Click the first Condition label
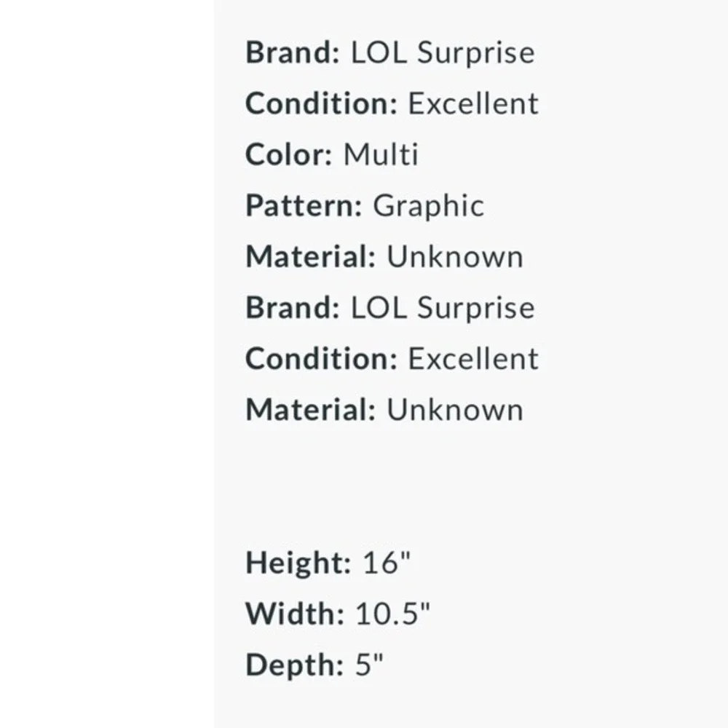 point(321,103)
